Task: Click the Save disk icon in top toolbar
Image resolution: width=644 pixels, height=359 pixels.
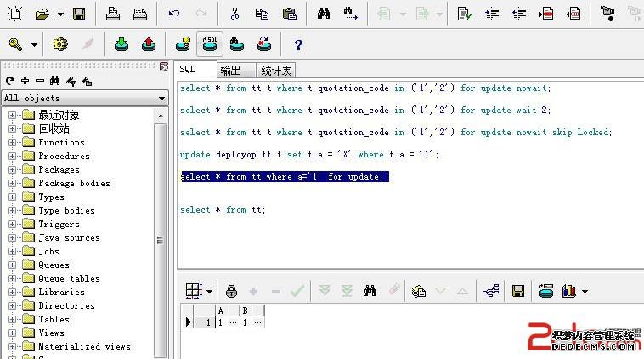Action: point(79,14)
